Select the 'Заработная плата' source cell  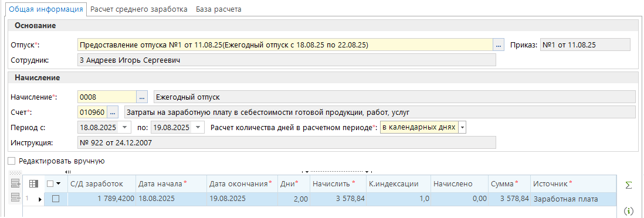pos(573,199)
